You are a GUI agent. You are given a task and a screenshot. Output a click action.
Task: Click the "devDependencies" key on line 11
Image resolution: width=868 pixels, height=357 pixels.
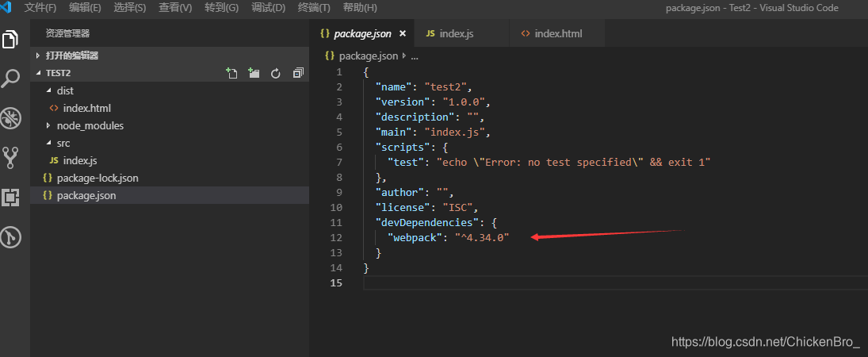[425, 222]
